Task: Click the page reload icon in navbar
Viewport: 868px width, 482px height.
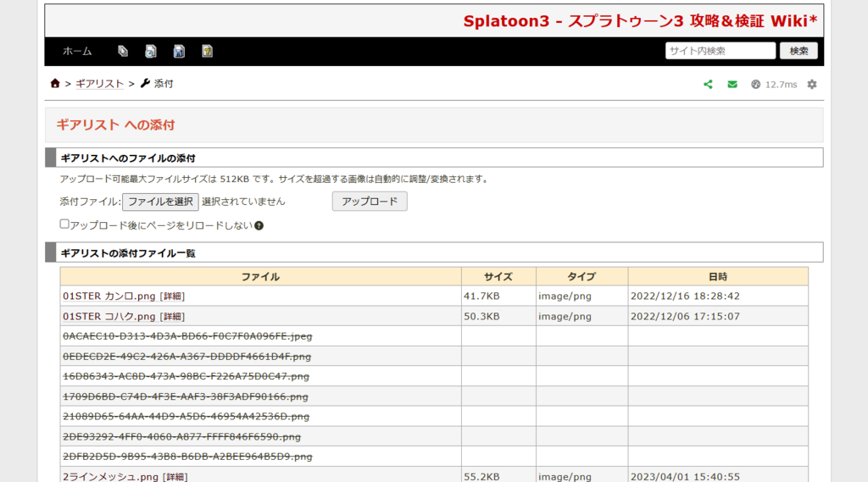Action: pos(151,51)
